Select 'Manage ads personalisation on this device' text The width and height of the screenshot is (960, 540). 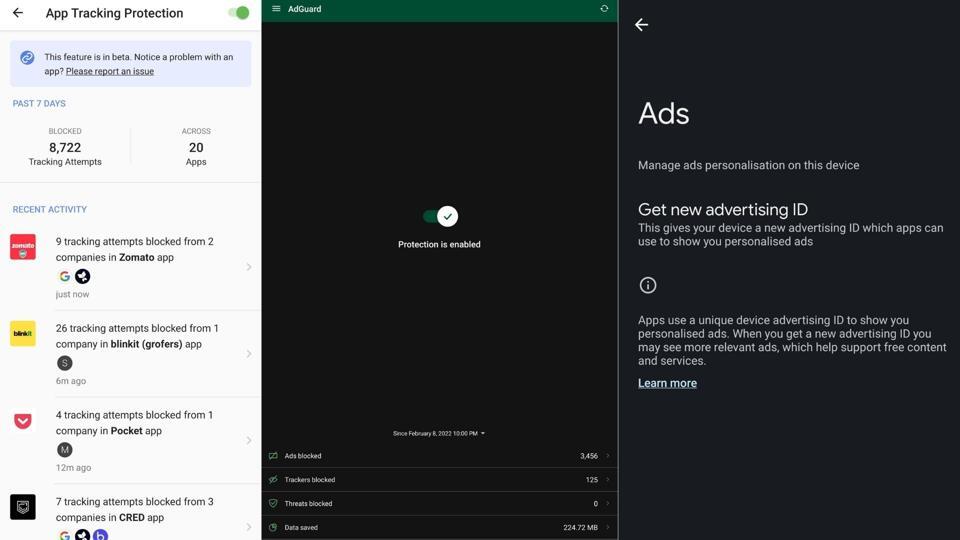coord(748,165)
